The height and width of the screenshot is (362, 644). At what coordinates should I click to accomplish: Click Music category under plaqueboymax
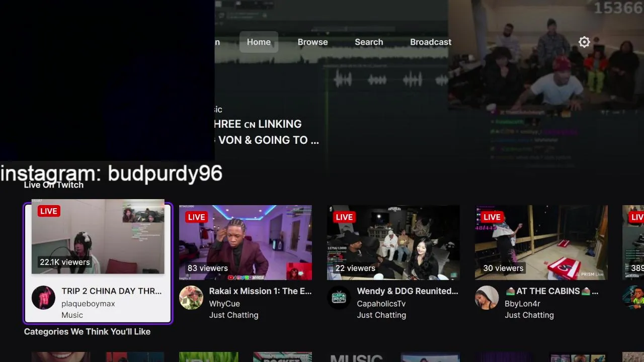(72, 315)
